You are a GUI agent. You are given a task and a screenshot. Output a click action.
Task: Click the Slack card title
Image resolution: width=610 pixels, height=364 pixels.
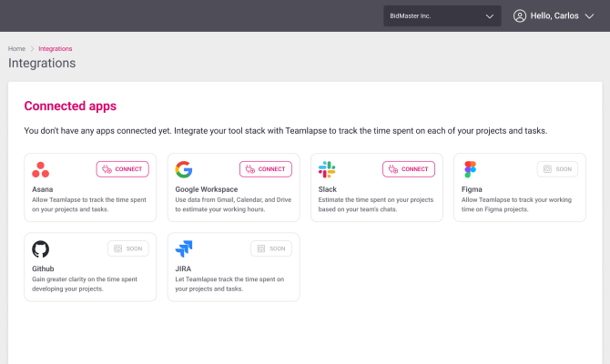pyautogui.click(x=328, y=189)
